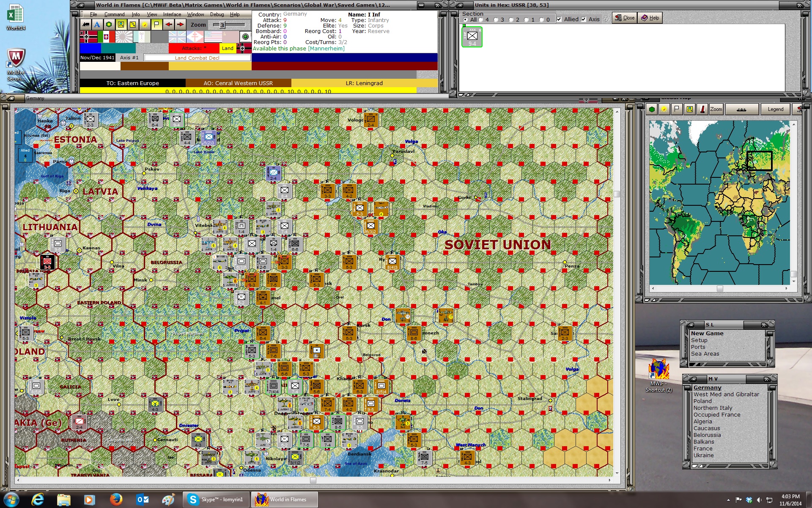Click the yellow Land button
This screenshot has width=812, height=508.
[228, 48]
